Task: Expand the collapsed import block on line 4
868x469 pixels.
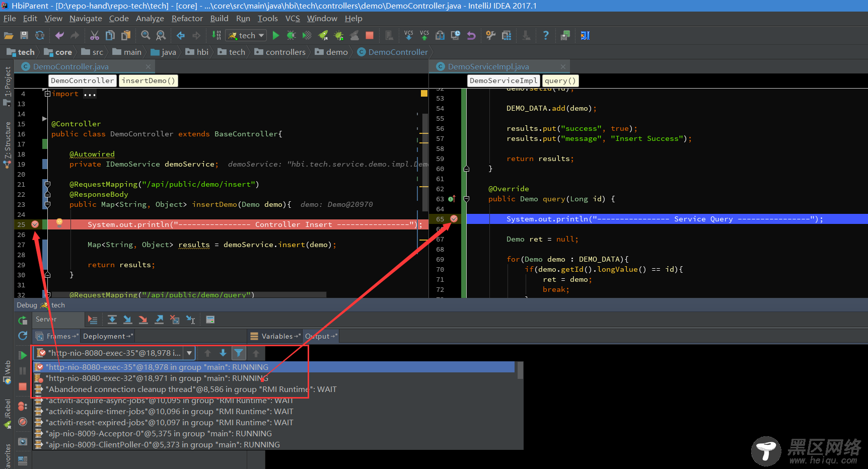Action: (x=47, y=94)
